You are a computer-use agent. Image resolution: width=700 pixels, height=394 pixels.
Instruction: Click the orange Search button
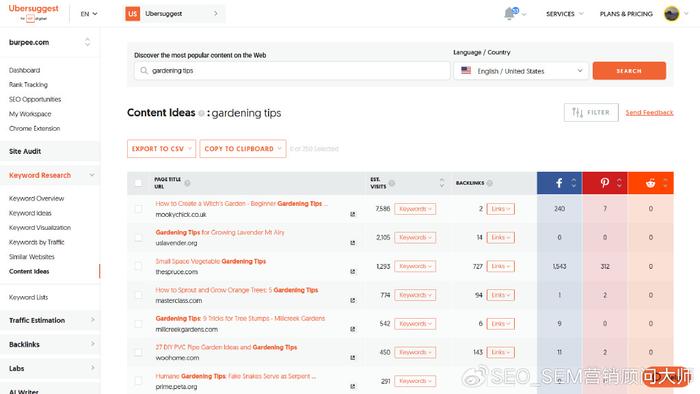629,71
